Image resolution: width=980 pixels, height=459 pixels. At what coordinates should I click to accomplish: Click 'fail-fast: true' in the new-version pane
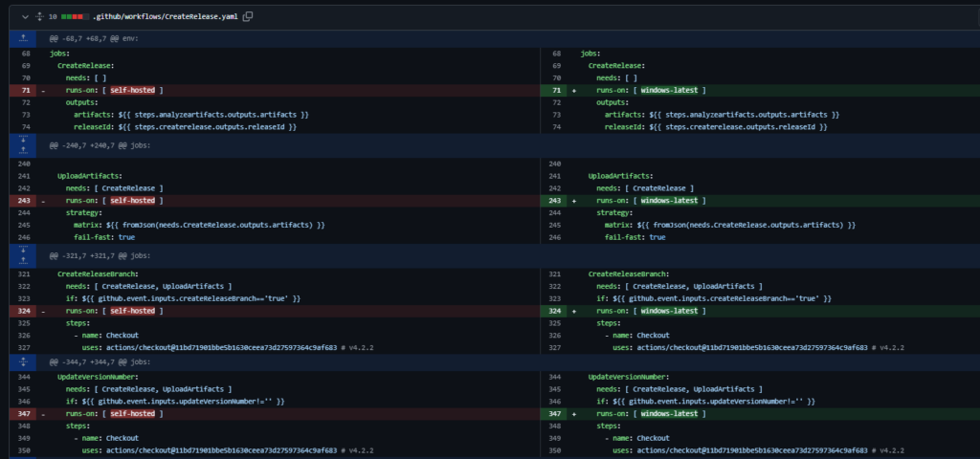[x=635, y=237]
